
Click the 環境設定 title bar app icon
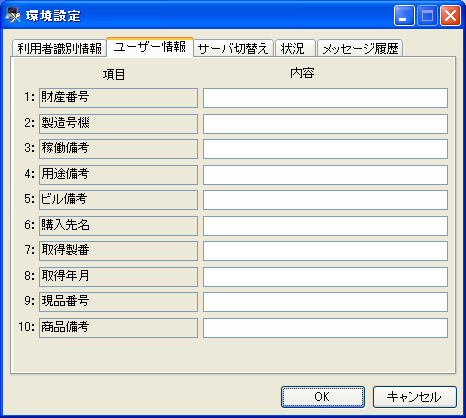[x=13, y=16]
